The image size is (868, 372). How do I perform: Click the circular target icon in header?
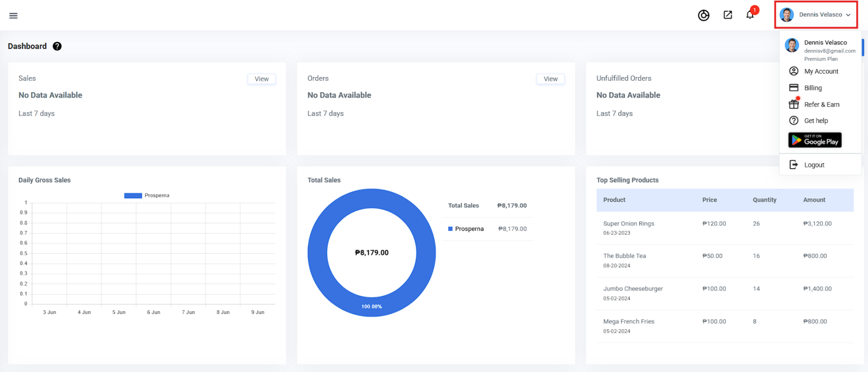tap(704, 15)
